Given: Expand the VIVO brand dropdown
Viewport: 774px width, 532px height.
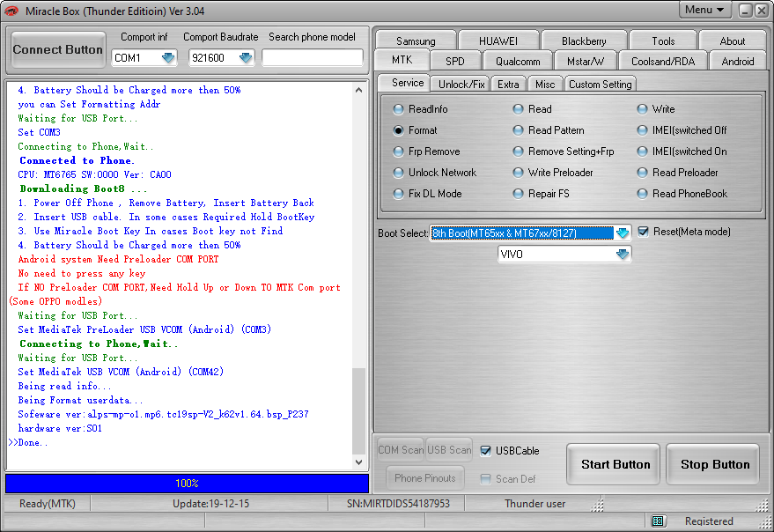Looking at the screenshot, I should pos(623,254).
